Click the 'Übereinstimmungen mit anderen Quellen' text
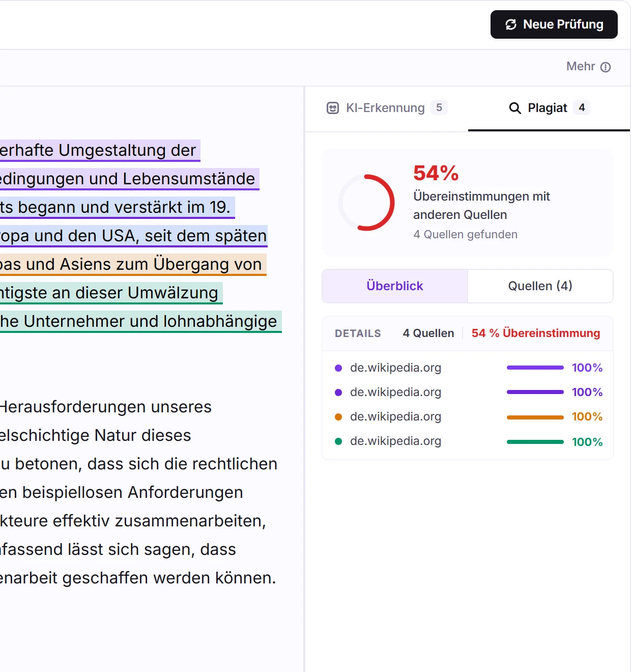The height and width of the screenshot is (672, 631). 481,206
